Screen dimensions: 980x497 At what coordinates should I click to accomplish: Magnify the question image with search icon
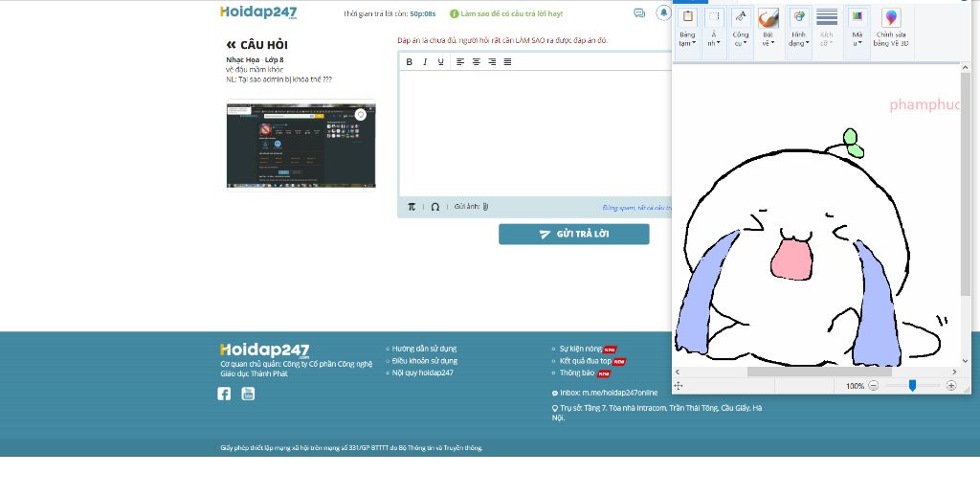[x=361, y=114]
